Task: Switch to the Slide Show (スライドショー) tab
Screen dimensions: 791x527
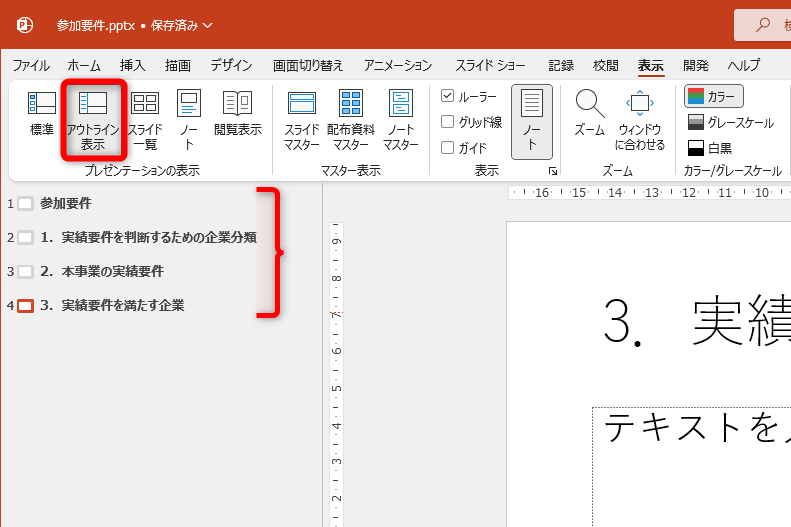Action: [x=490, y=66]
